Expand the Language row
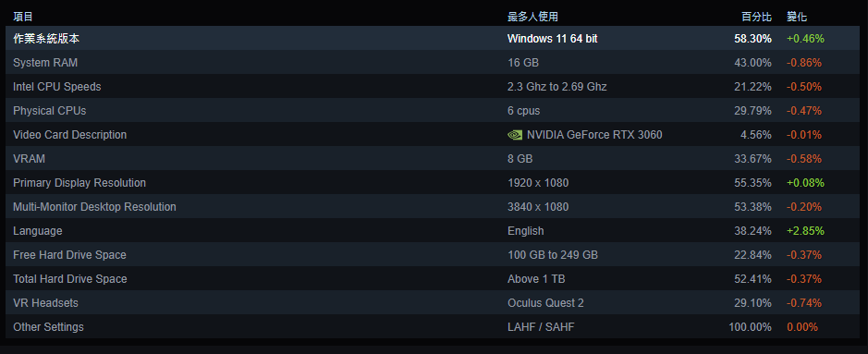This screenshot has height=354, width=868. (x=433, y=231)
